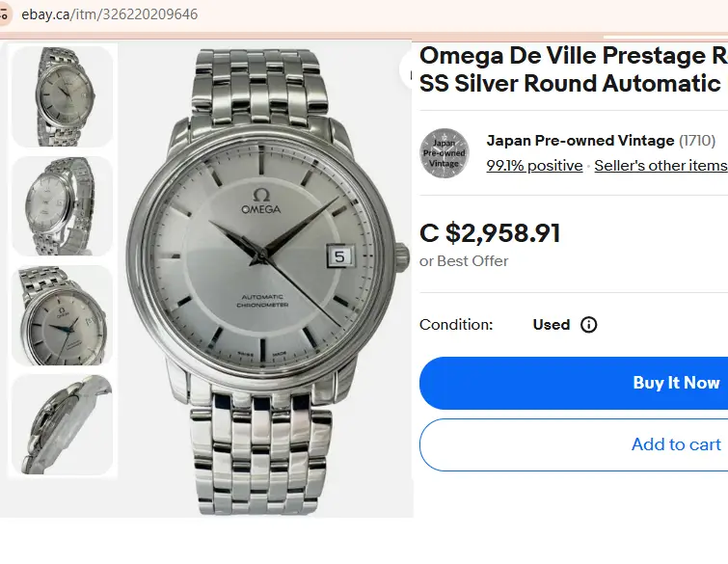The image size is (728, 564).
Task: Open the Japan Pre-owned Vintage seller logo
Action: 445,153
